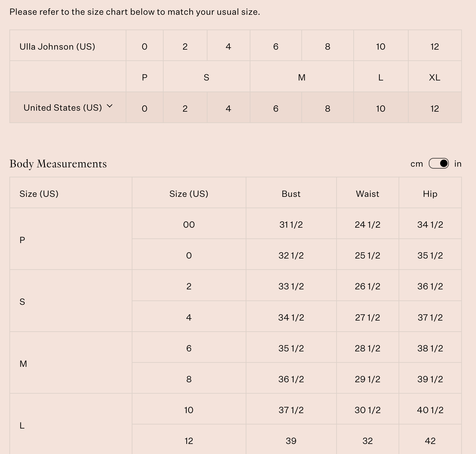Select the Waist column header

tap(367, 194)
